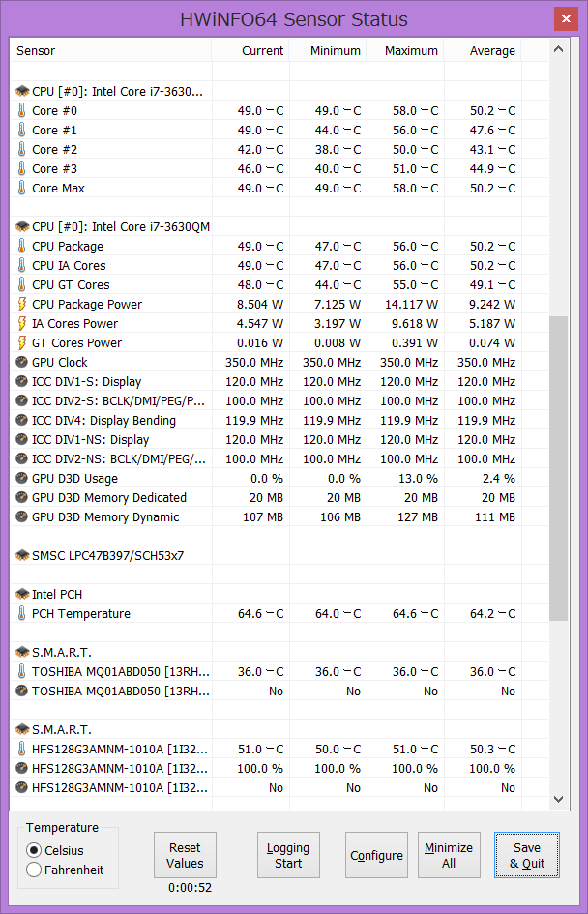This screenshot has height=914, width=588.
Task: Click the thermometer icon for the HFS128G3AMNM-1010A drive
Action: click(21, 749)
